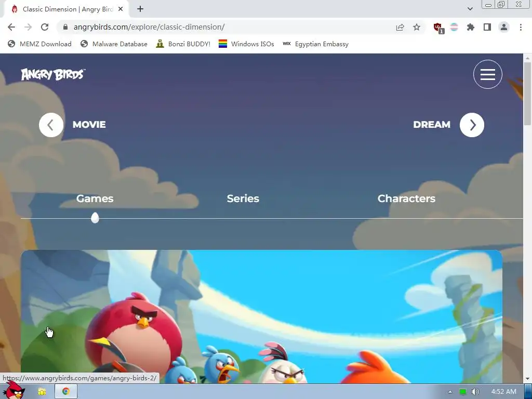This screenshot has height=399, width=532.
Task: Go to previous dimension with the left arrow
Action: 51,125
